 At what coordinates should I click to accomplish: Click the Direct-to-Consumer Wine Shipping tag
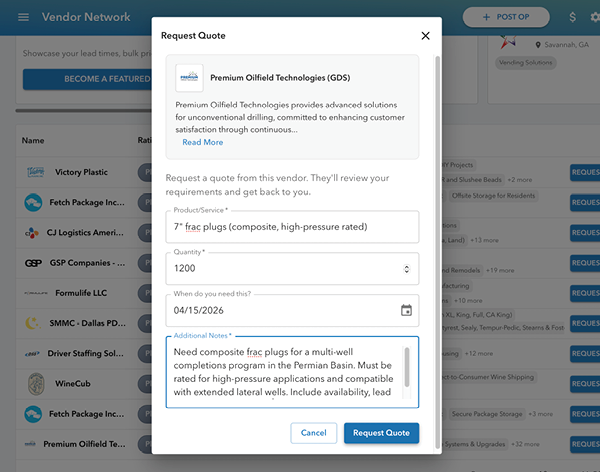click(488, 377)
